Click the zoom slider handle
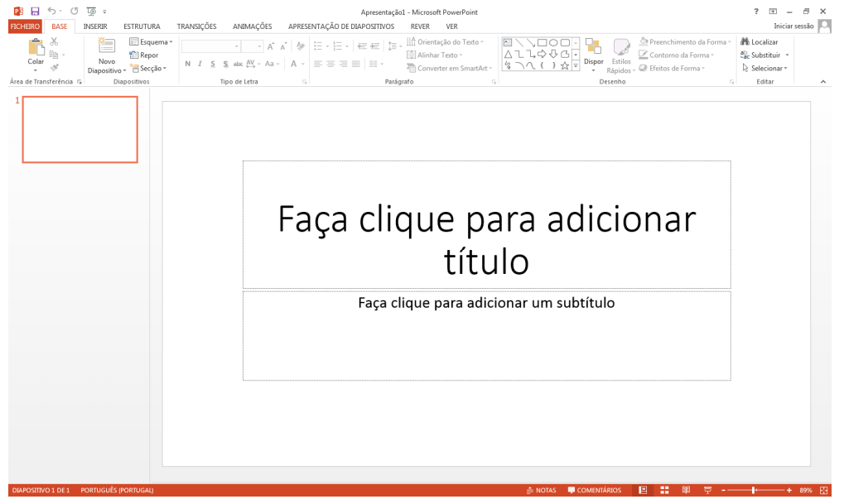The image size is (844, 504). tap(753, 490)
